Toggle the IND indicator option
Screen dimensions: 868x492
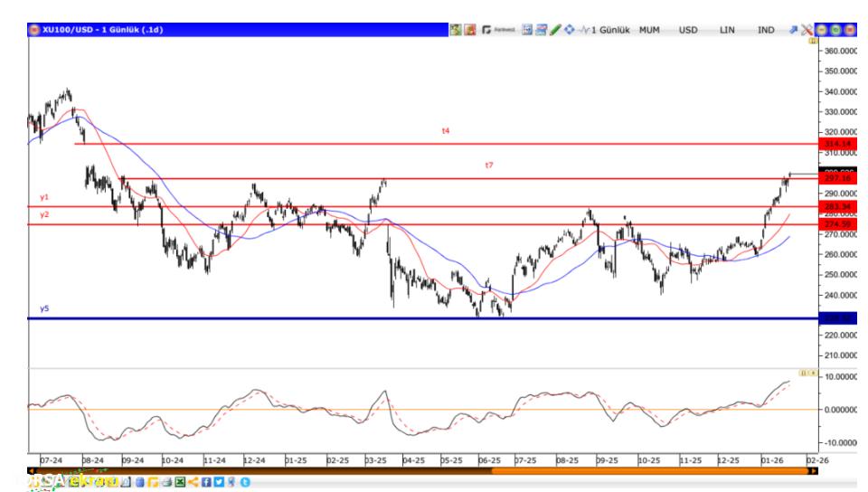[766, 30]
